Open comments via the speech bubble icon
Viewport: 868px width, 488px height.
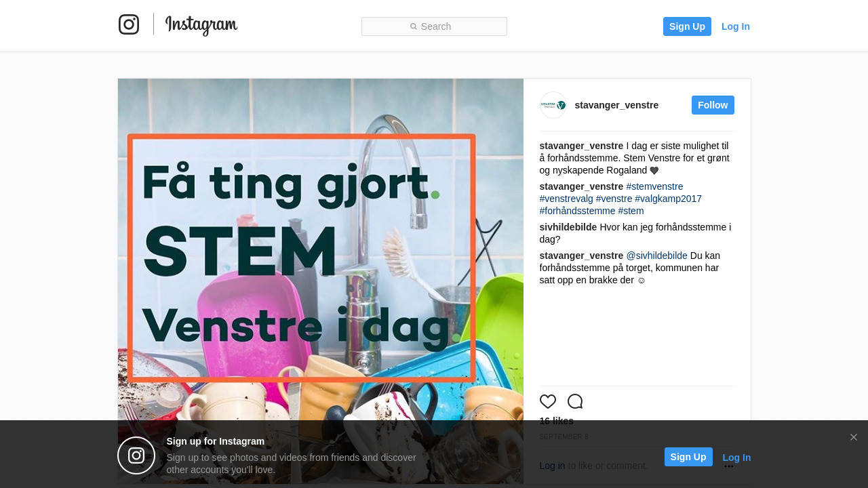click(575, 401)
